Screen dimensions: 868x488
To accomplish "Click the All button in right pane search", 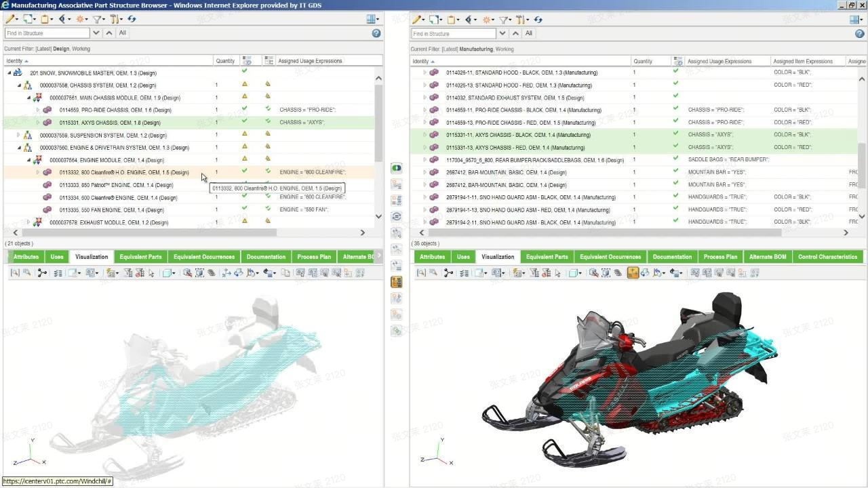I will [x=529, y=33].
